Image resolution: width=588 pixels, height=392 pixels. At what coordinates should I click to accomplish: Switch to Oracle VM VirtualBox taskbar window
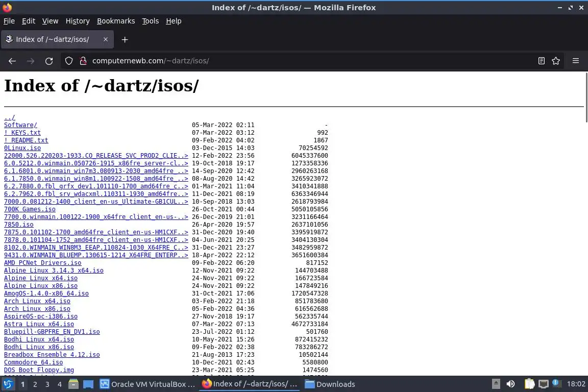coord(148,384)
